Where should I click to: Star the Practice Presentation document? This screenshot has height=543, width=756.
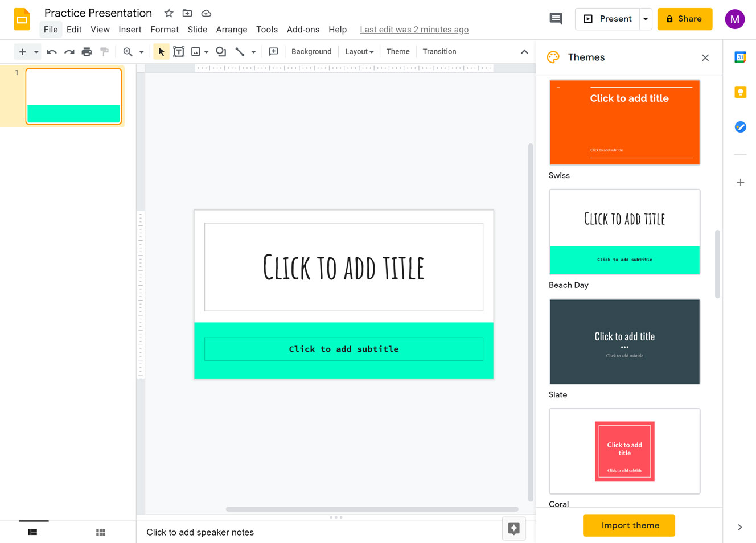click(x=169, y=13)
